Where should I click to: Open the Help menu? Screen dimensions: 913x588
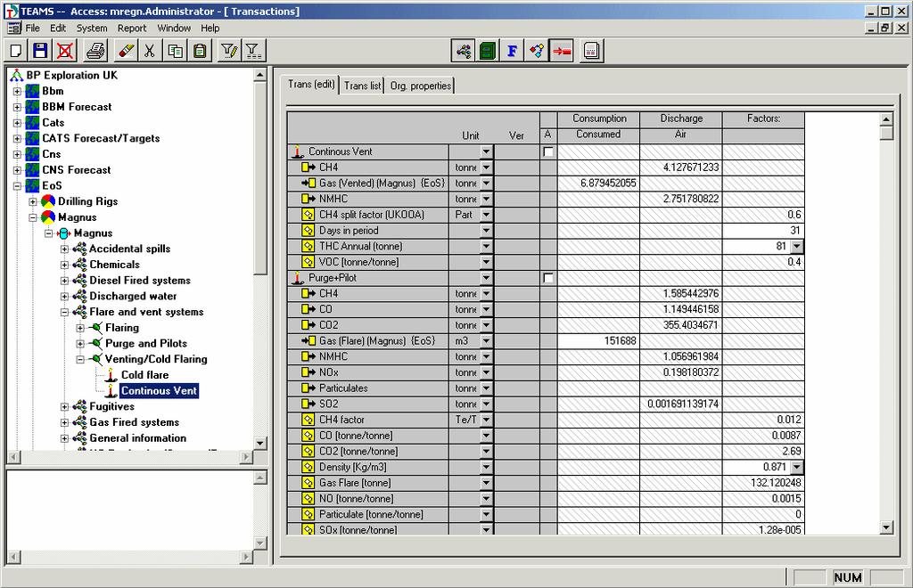[x=210, y=28]
